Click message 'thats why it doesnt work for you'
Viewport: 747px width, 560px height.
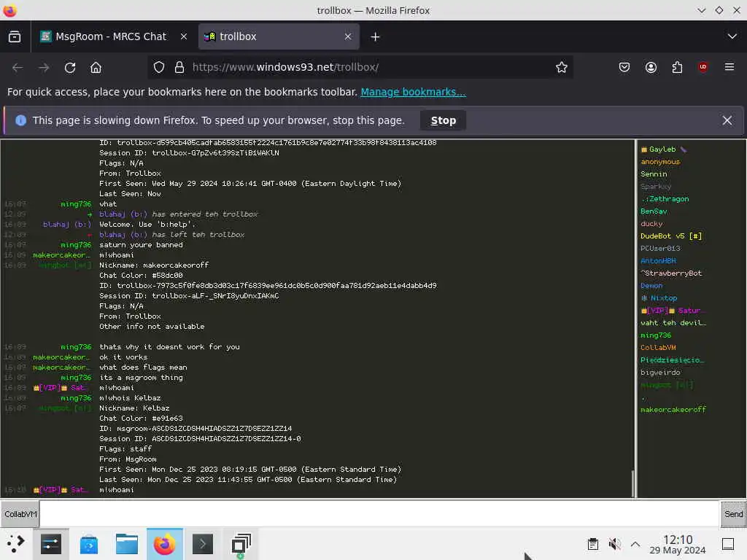[x=169, y=346]
